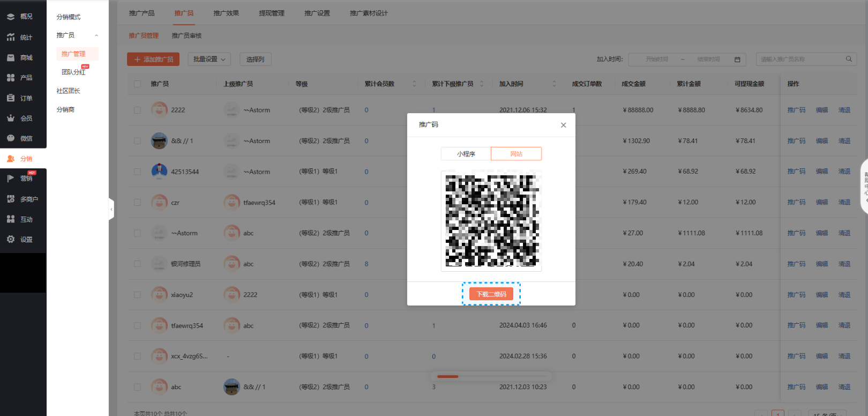This screenshot has height=416, width=868.
Task: Click the 添加推广员 button
Action: 153,59
